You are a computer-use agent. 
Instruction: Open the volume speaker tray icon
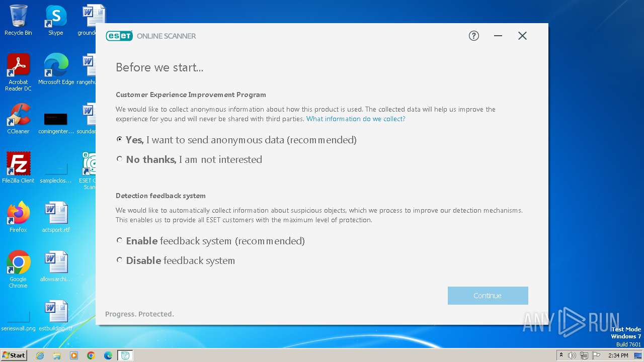coord(572,355)
